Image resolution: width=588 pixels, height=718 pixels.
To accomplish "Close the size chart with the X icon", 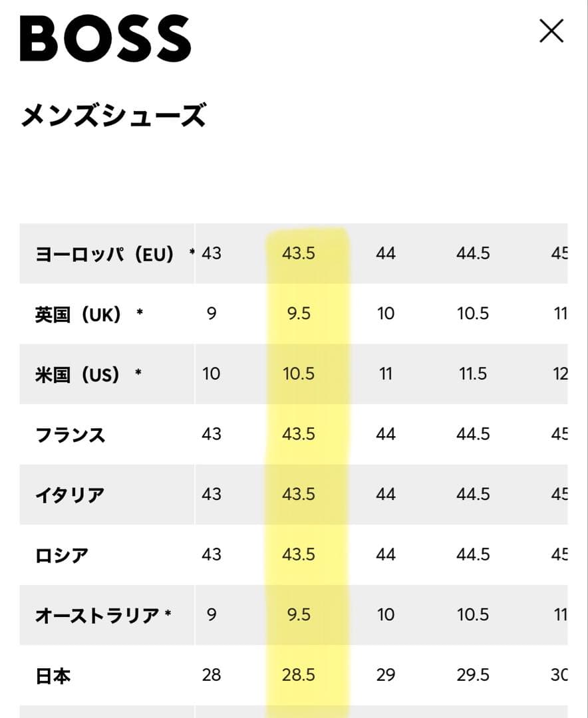I will (551, 31).
